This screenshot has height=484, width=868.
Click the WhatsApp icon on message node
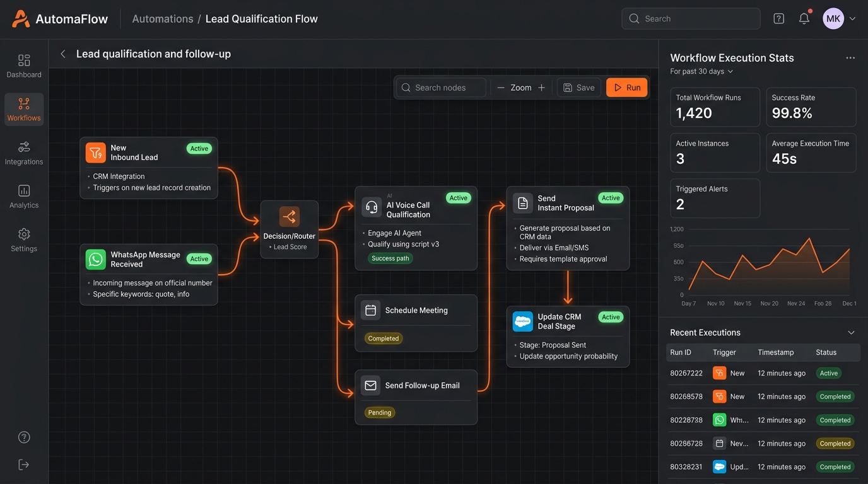(x=96, y=260)
